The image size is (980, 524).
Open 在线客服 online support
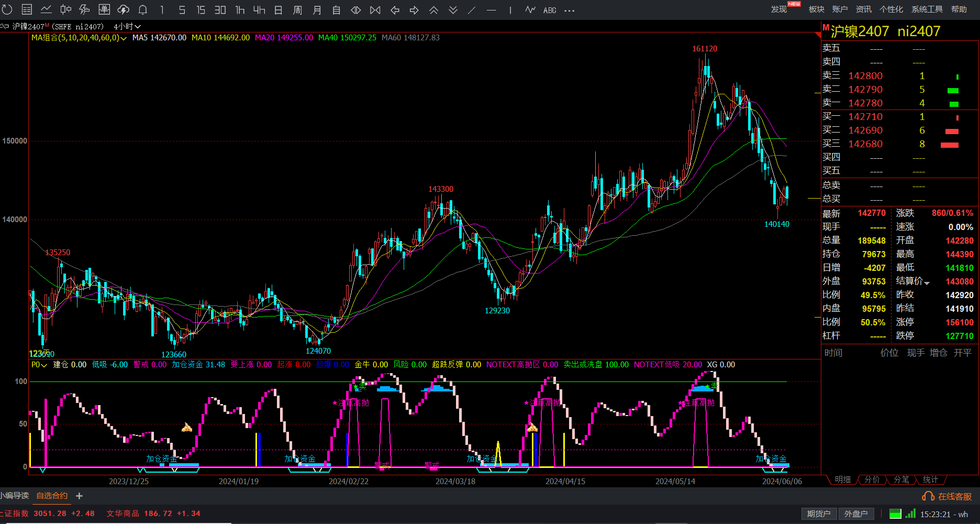[x=948, y=496]
